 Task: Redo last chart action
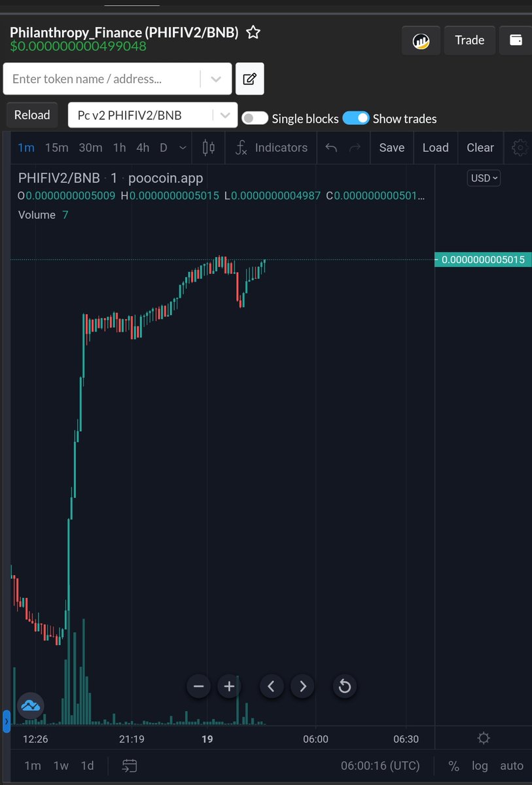[x=355, y=148]
